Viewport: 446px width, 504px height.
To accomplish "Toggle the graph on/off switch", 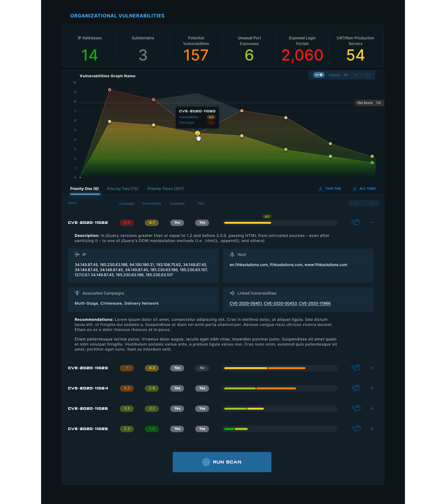I will (319, 75).
